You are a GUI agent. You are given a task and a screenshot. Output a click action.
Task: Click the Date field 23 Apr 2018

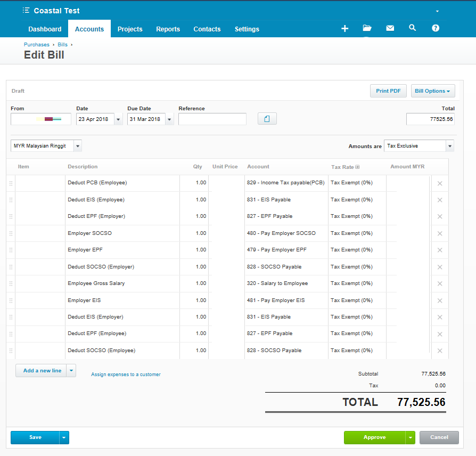tap(95, 119)
